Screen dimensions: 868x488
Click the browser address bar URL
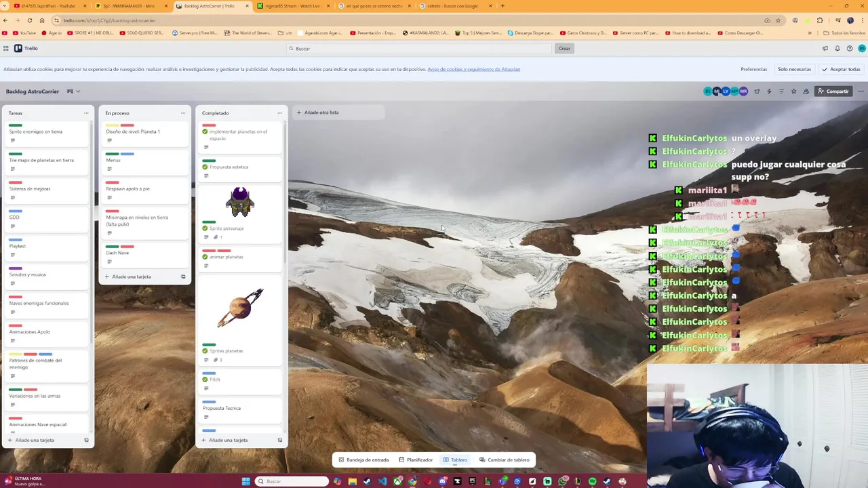[x=109, y=20]
